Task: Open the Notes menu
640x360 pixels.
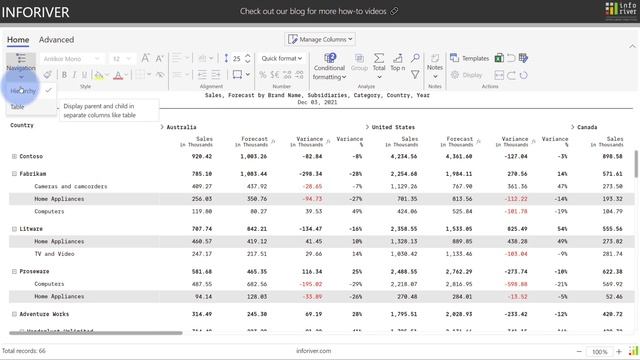Action: [x=435, y=66]
